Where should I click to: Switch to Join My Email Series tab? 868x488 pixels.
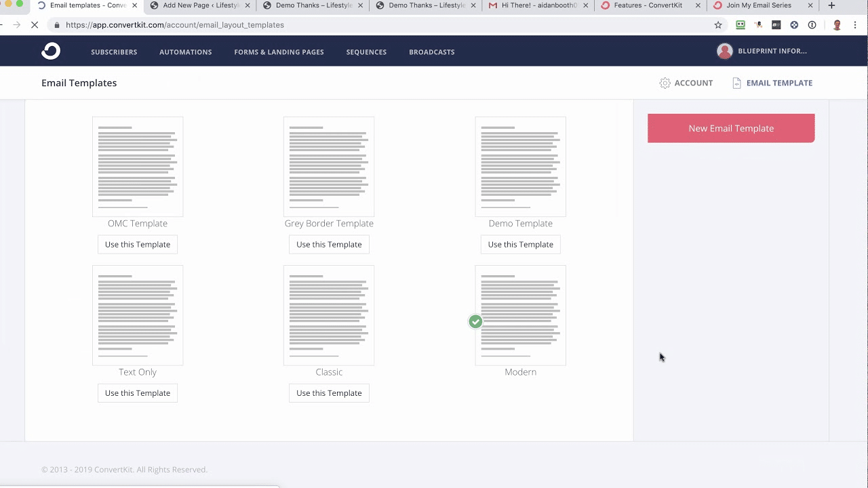pos(764,5)
